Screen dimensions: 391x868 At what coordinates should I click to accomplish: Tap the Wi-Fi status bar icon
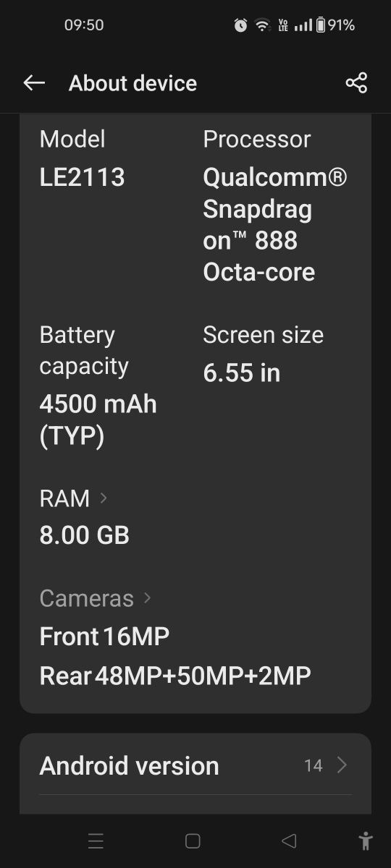262,25
